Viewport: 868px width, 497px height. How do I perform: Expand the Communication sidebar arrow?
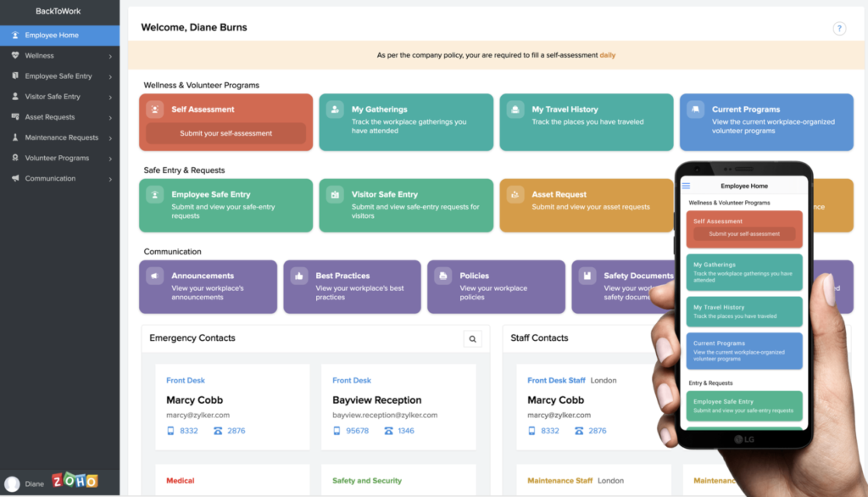110,179
